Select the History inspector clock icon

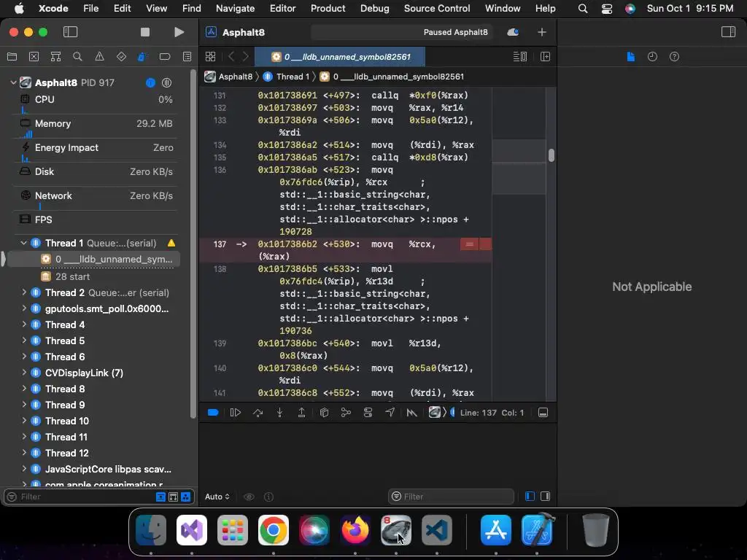tap(653, 57)
